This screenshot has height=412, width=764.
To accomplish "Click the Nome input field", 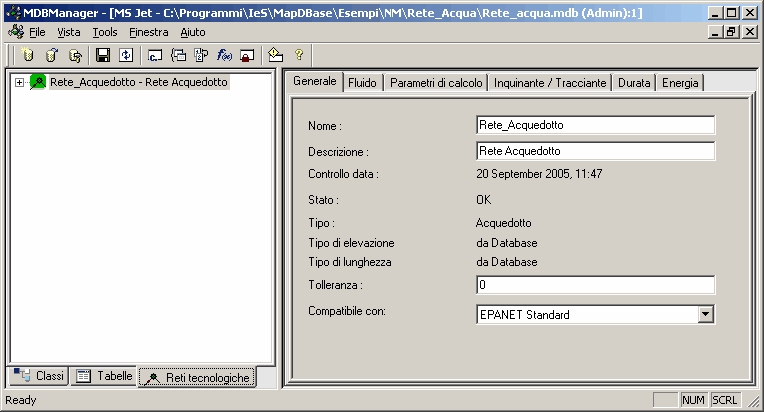I will pyautogui.click(x=595, y=125).
